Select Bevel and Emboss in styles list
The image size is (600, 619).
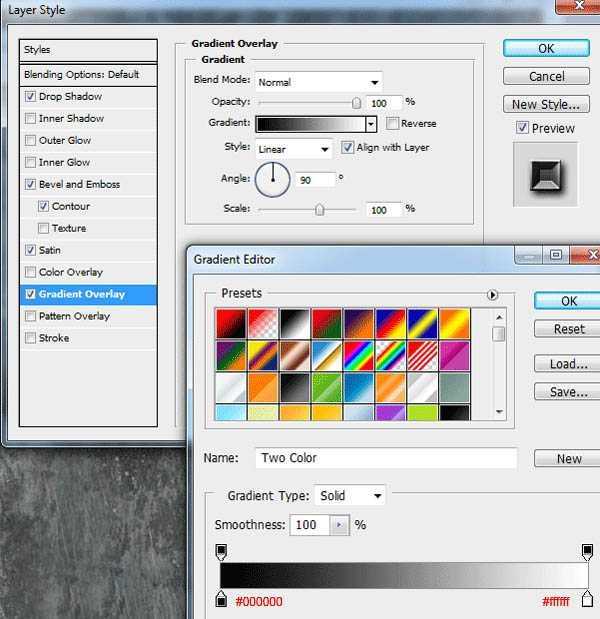coord(79,184)
